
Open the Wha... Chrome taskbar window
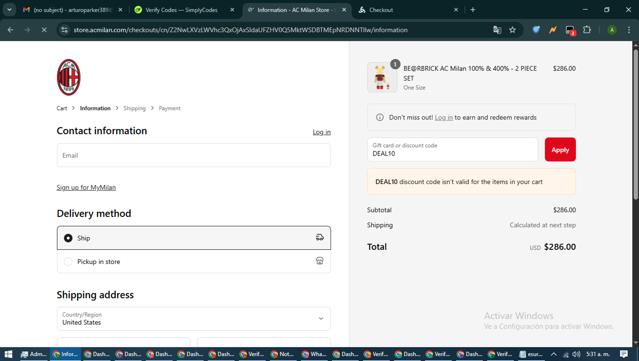click(313, 354)
